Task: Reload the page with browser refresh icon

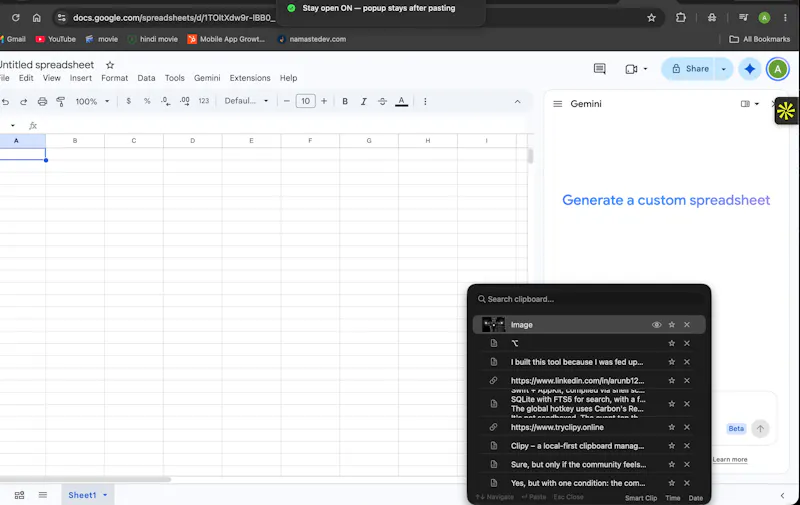Action: pos(16,18)
